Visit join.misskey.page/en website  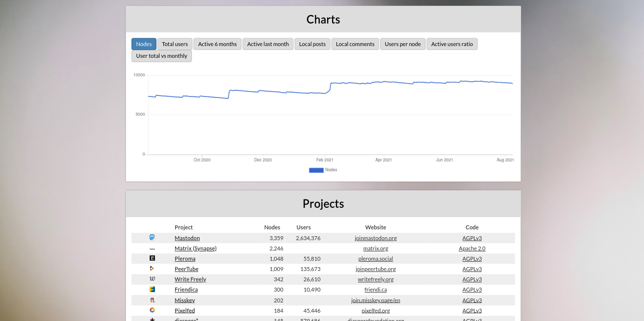tap(376, 300)
